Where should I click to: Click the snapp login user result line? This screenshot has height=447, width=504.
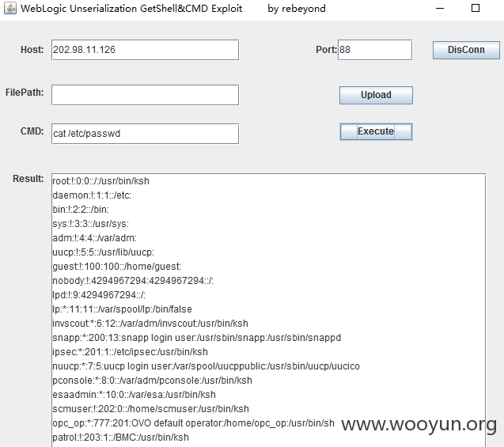pos(197,338)
